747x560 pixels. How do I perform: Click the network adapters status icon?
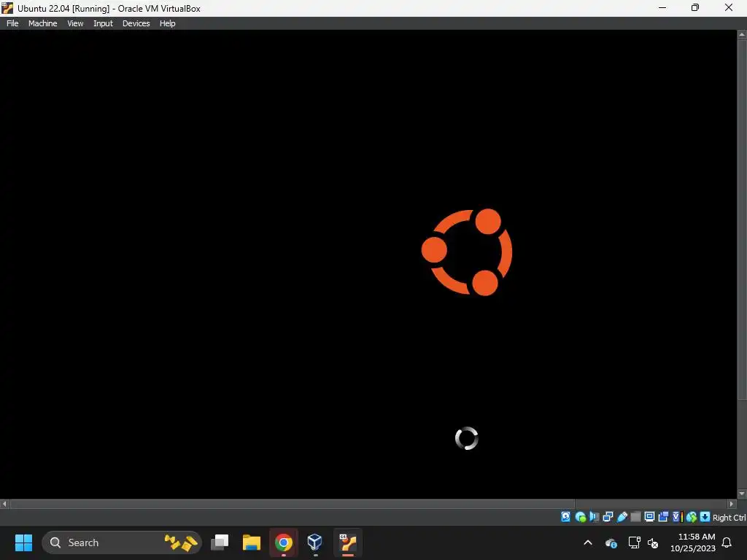608,517
